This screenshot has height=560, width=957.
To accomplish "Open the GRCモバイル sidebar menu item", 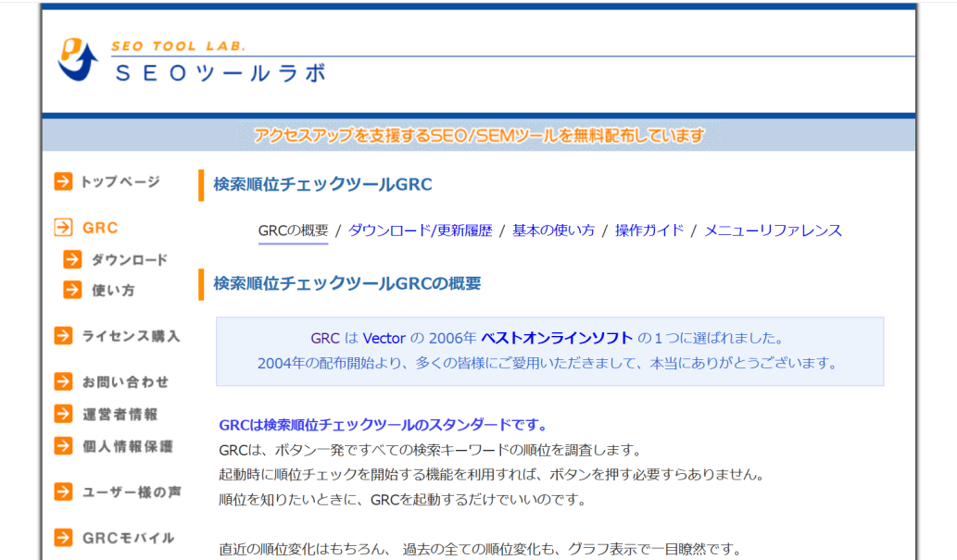I will (127, 538).
